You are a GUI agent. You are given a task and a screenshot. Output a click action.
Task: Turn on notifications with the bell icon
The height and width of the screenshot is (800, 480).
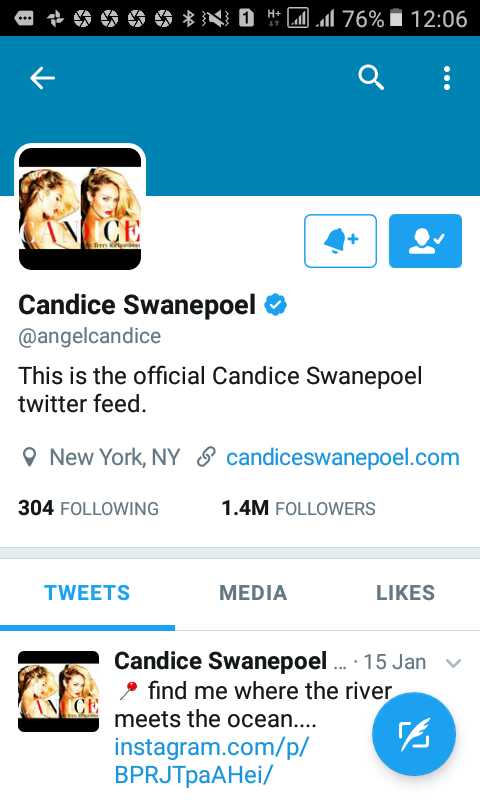pos(340,241)
